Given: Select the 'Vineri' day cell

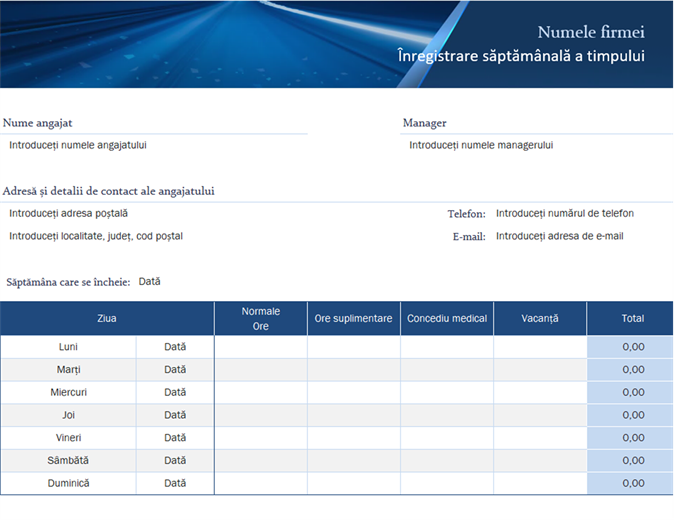Looking at the screenshot, I should 68,438.
